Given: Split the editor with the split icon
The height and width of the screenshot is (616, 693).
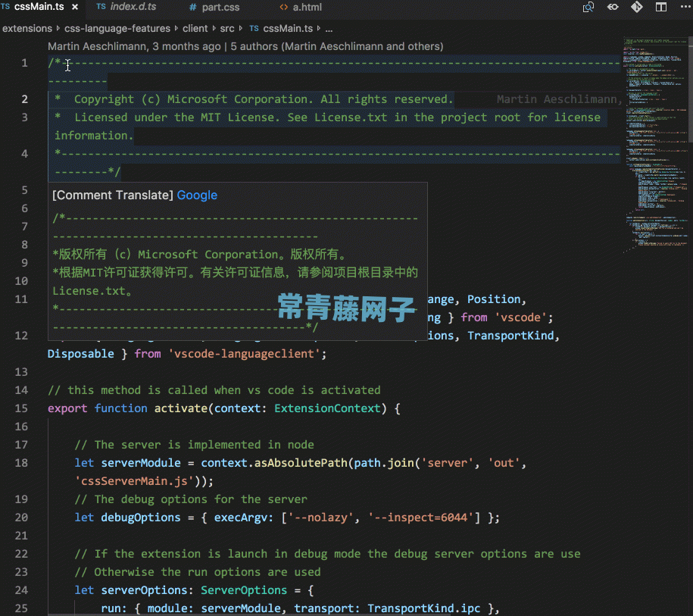Looking at the screenshot, I should point(661,7).
